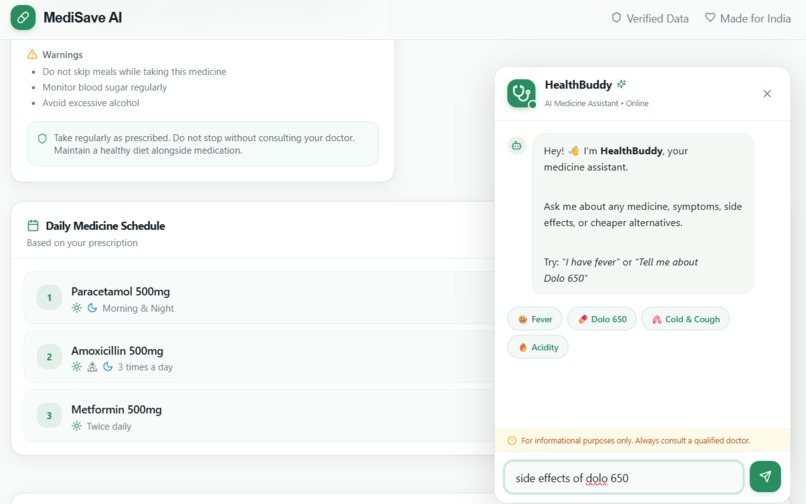Close the HealthBuddy chat panel

click(767, 94)
